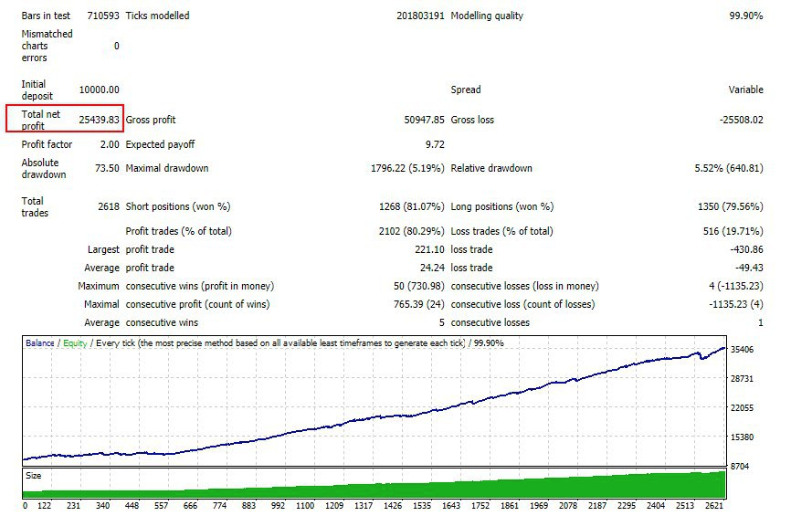The image size is (812, 516).
Task: Click largest profit trade value 221.10
Action: click(x=429, y=249)
